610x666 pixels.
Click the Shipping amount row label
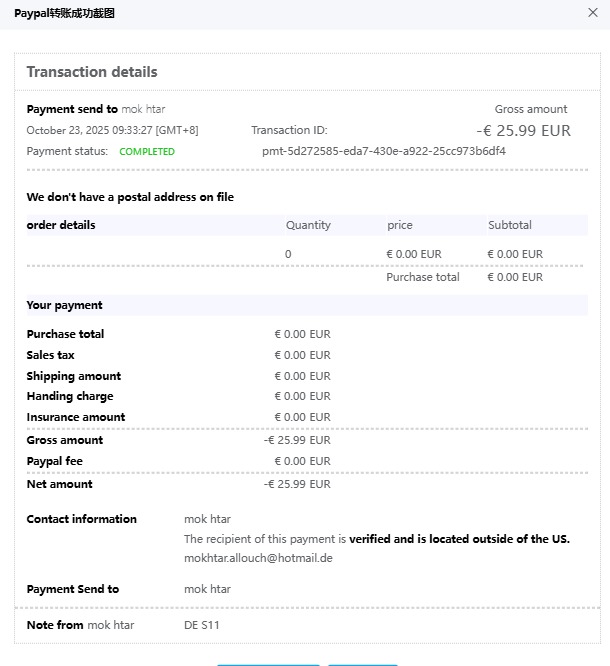pos(73,376)
